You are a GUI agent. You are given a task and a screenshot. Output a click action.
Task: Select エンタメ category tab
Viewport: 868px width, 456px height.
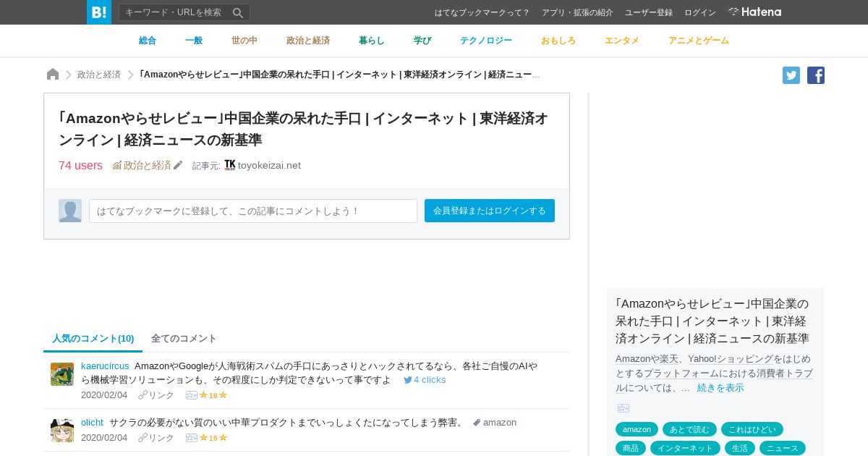[622, 41]
